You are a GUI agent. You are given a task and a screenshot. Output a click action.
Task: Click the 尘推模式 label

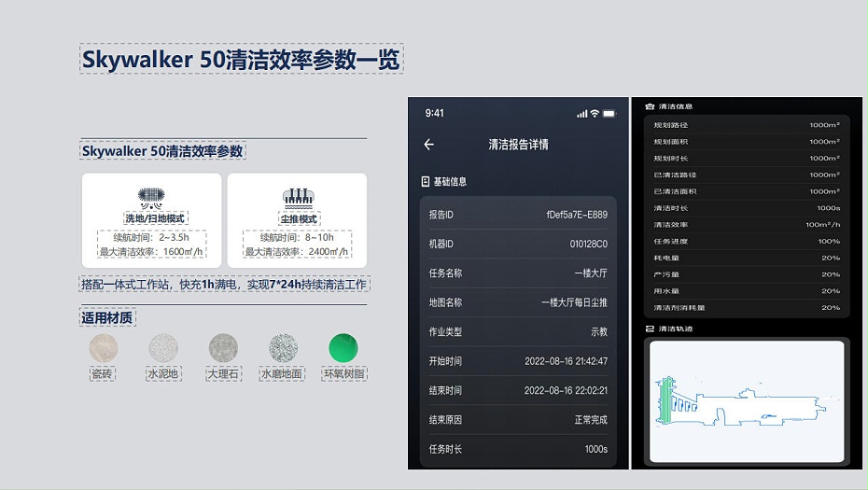coord(300,218)
